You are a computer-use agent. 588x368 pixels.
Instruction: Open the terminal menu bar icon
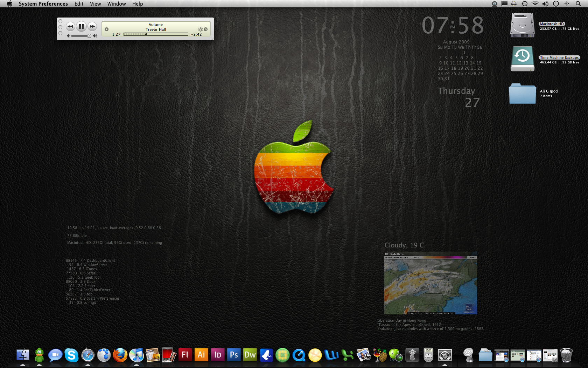[x=504, y=4]
